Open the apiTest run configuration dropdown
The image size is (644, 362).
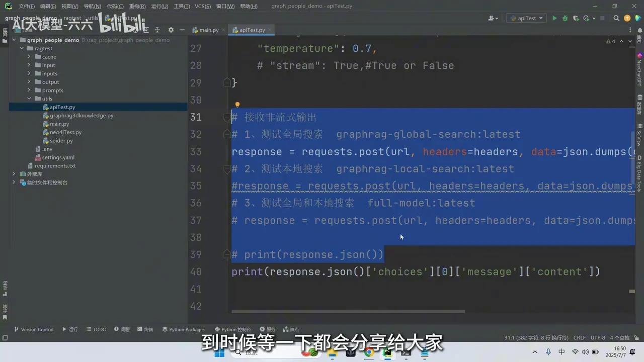click(x=527, y=18)
